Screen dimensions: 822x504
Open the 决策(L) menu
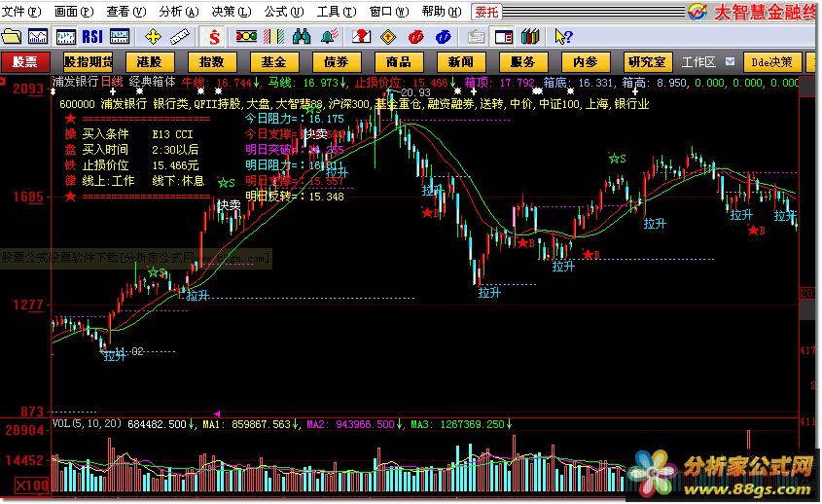click(x=232, y=11)
